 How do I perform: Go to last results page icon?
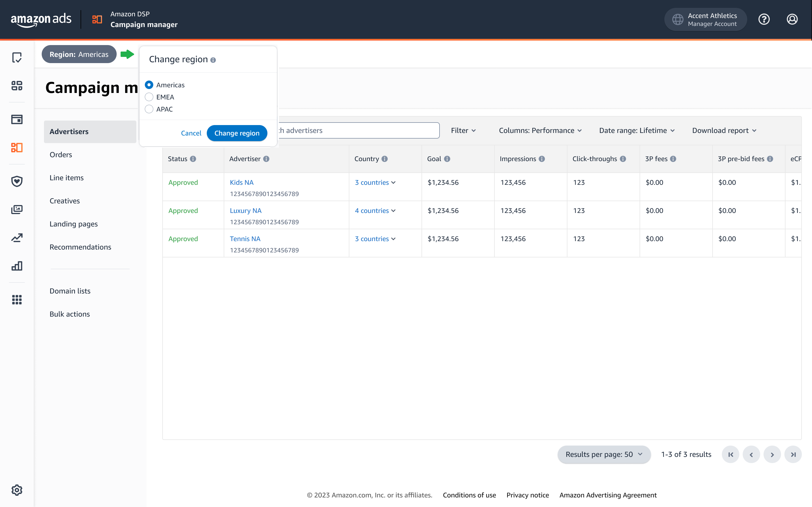point(793,454)
